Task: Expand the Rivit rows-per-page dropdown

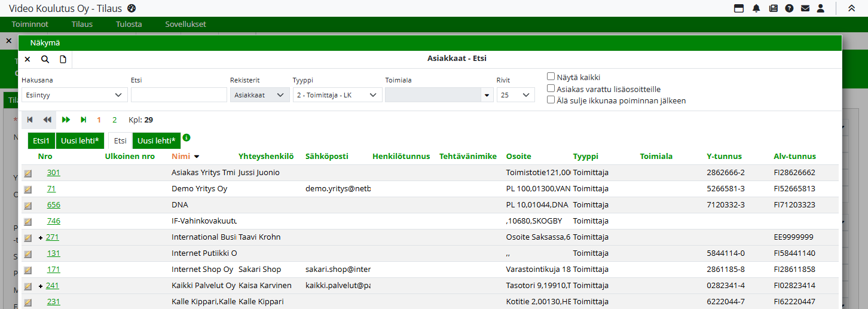Action: (515, 94)
